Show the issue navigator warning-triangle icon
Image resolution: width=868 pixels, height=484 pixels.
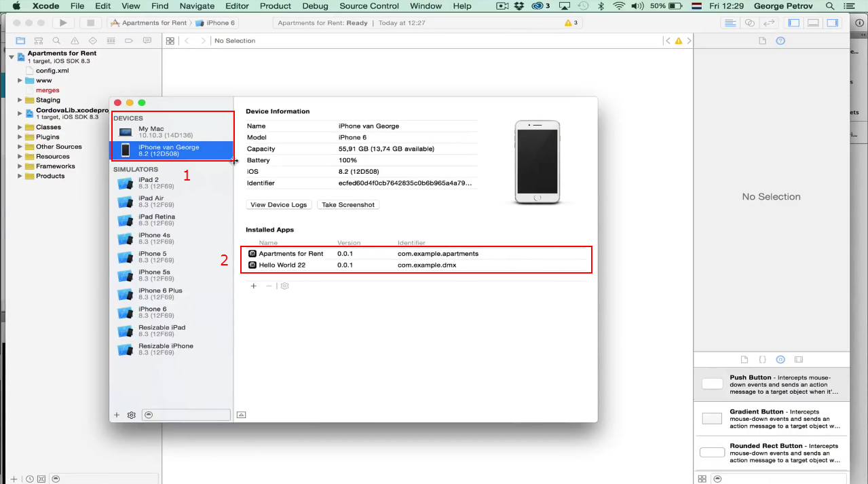coord(75,41)
